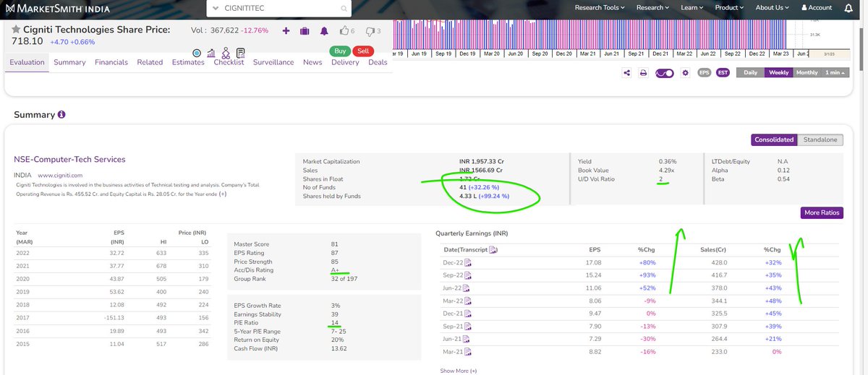The height and width of the screenshot is (375, 868).
Task: Select Monthly chart interval
Action: click(807, 73)
